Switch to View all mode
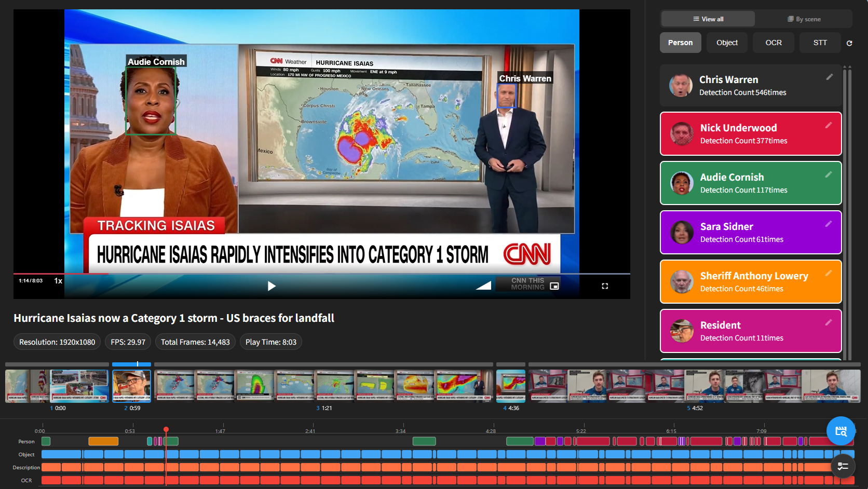This screenshot has width=868, height=489. 708,19
